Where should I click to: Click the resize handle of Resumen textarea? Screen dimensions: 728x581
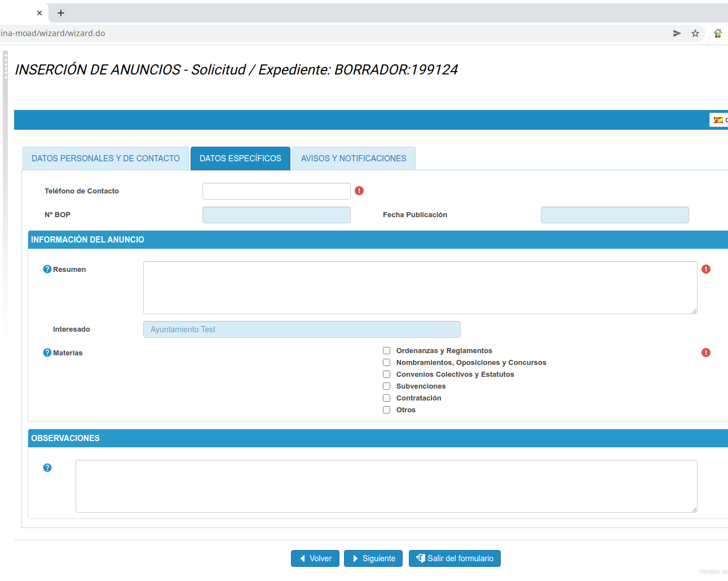pyautogui.click(x=694, y=311)
